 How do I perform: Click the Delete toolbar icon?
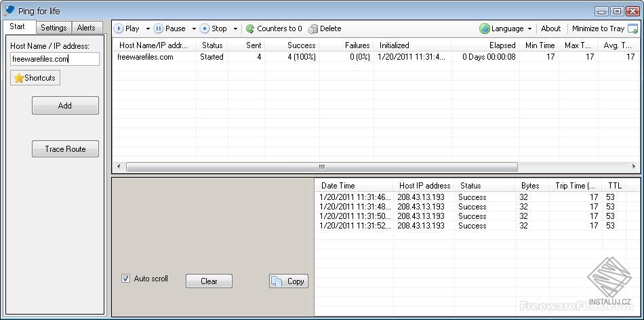[313, 28]
